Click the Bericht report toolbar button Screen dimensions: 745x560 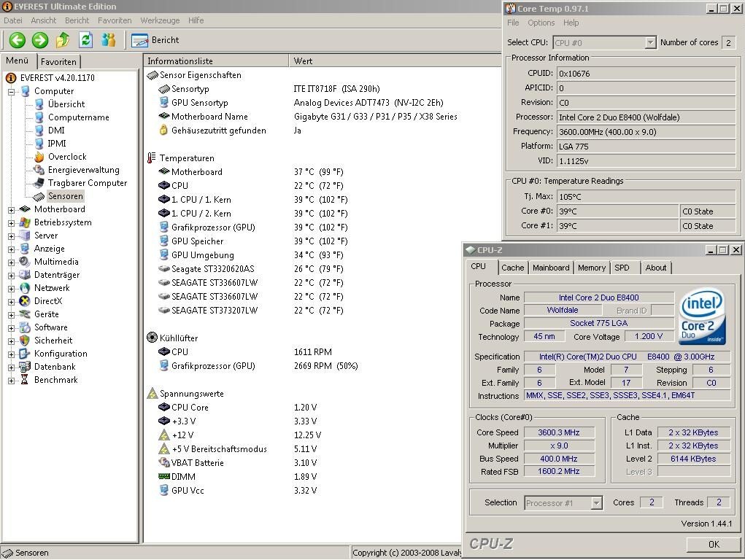[155, 40]
